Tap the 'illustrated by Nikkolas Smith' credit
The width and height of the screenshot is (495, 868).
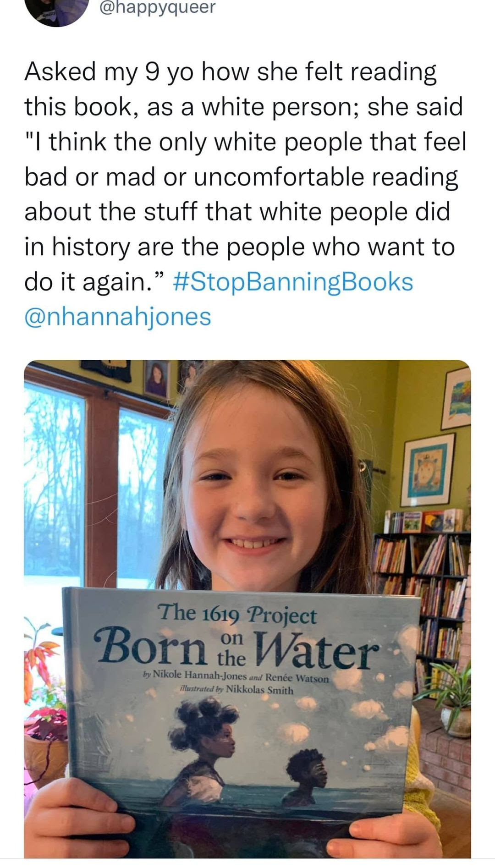[x=236, y=689]
